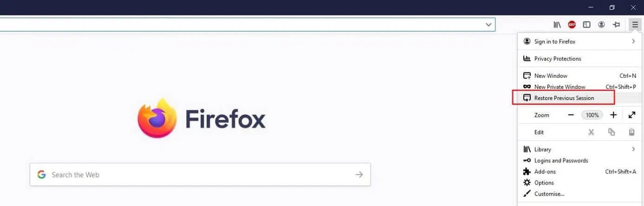Image resolution: width=644 pixels, height=206 pixels.
Task: Click the Cut scissors icon
Action: point(591,132)
